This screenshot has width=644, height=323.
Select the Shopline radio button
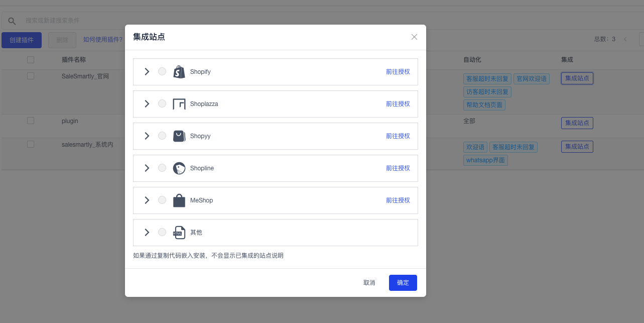[x=162, y=168]
